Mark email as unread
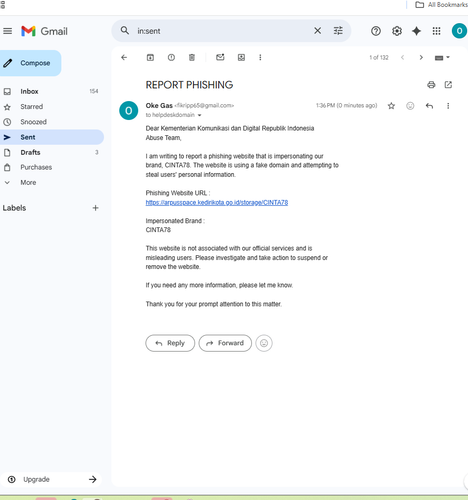The image size is (468, 500). pos(220,57)
